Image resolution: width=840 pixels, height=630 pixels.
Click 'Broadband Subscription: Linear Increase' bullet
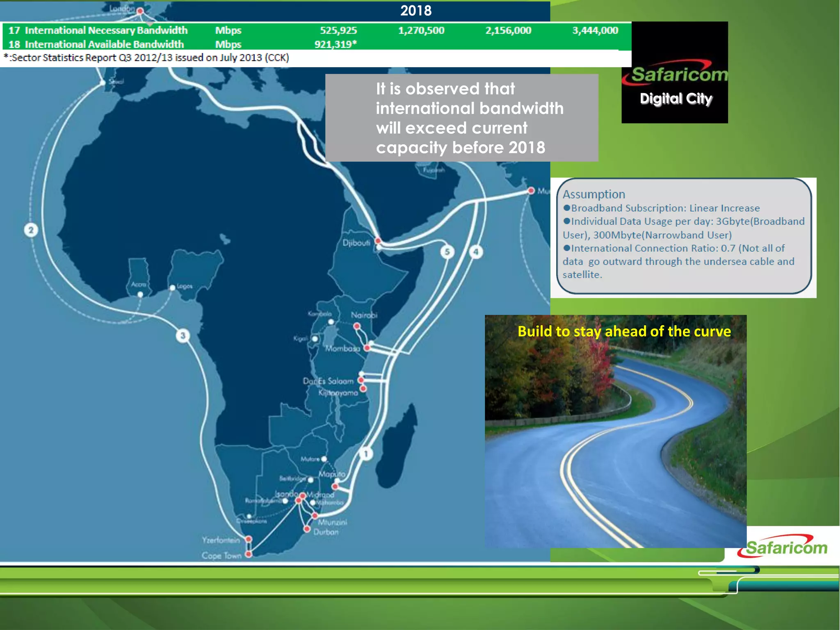click(661, 208)
